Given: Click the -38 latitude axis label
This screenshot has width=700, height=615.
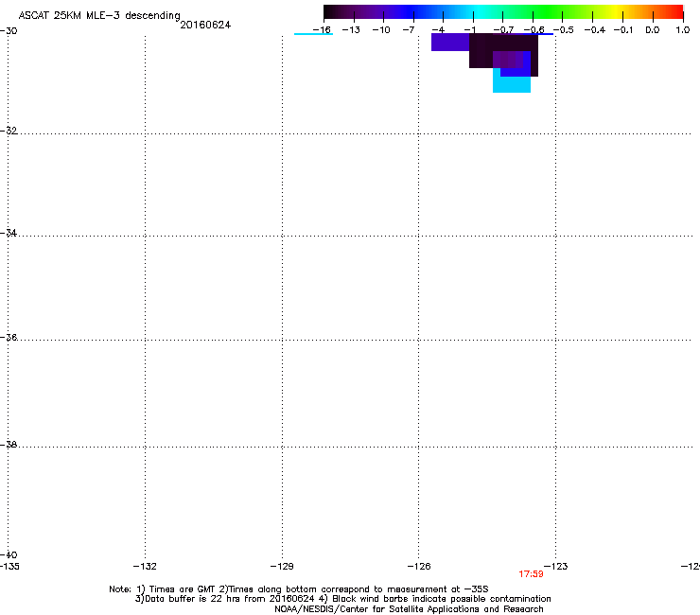Looking at the screenshot, I should pyautogui.click(x=9, y=445).
